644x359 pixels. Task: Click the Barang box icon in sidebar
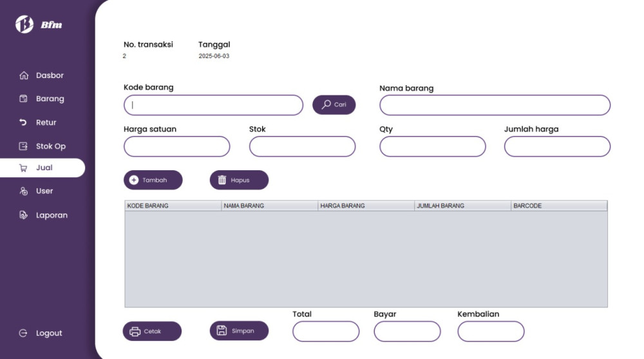pos(23,99)
